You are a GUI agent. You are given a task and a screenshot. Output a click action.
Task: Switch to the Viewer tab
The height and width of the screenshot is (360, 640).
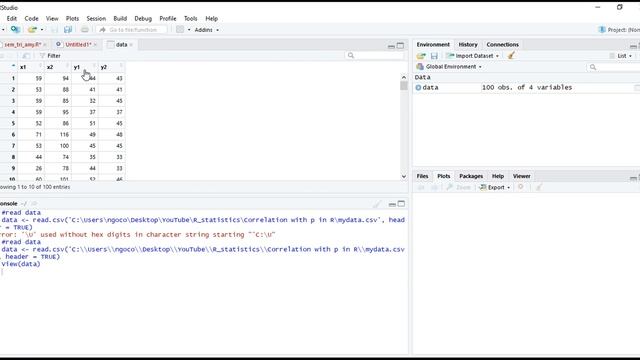click(521, 176)
